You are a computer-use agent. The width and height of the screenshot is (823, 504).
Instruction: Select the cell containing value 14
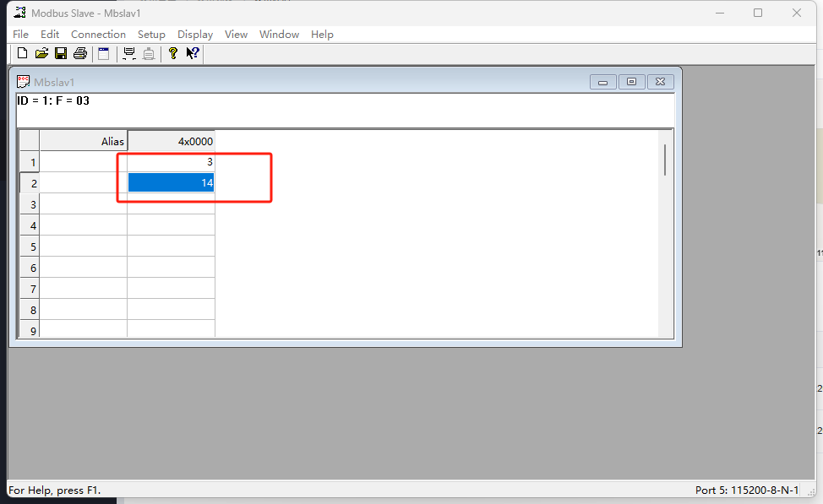171,182
